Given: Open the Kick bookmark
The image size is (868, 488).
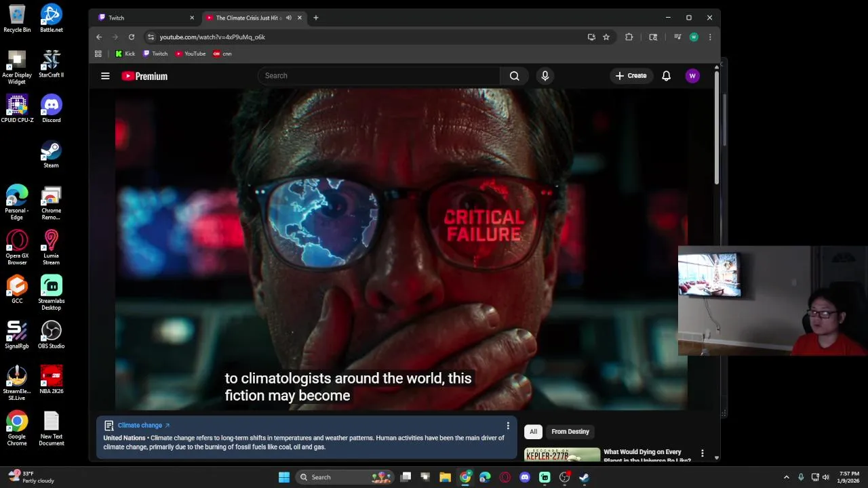Looking at the screenshot, I should pos(125,54).
